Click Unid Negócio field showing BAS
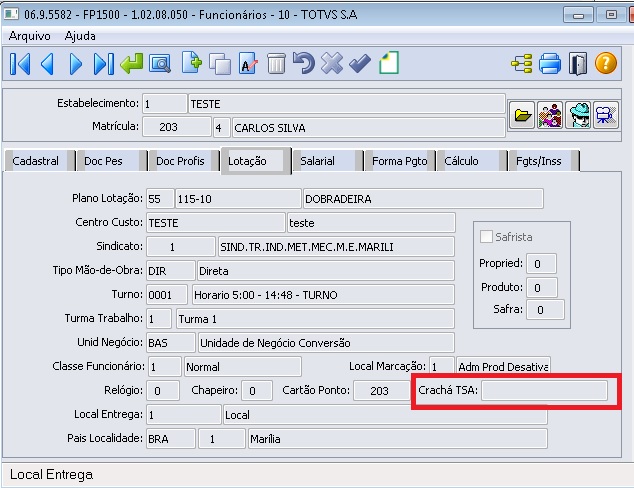 171,342
